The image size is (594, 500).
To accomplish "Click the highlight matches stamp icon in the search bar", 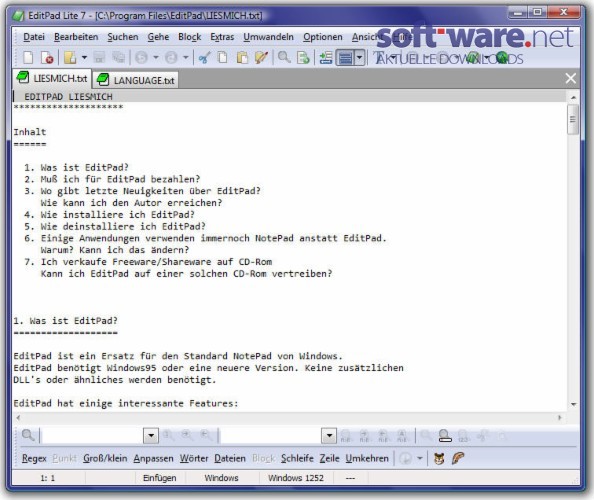I will pyautogui.click(x=445, y=436).
